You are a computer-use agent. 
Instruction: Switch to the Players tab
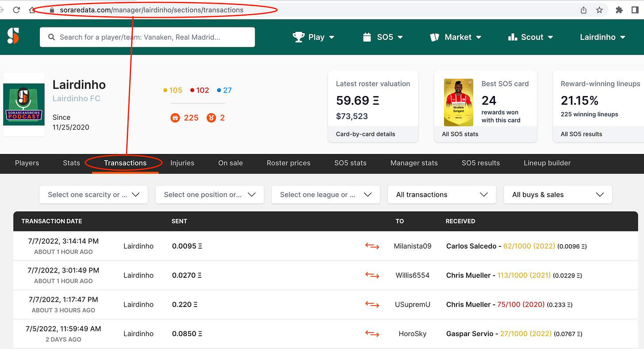point(27,163)
